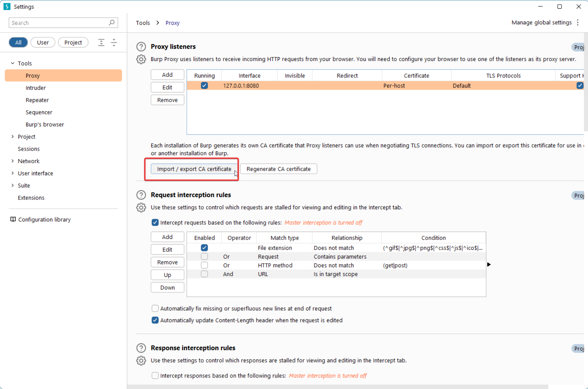The width and height of the screenshot is (588, 389).
Task: Open the Request interception rules gear icon
Action: pyautogui.click(x=141, y=208)
